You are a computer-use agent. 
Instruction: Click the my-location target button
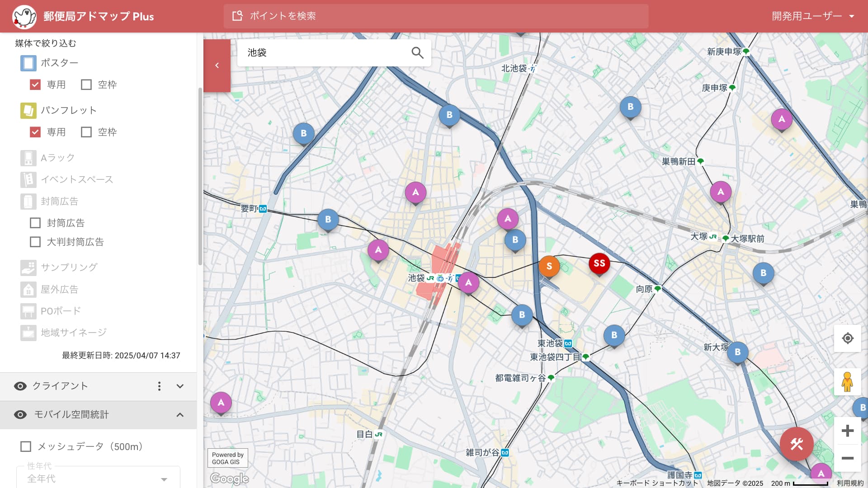(x=847, y=338)
